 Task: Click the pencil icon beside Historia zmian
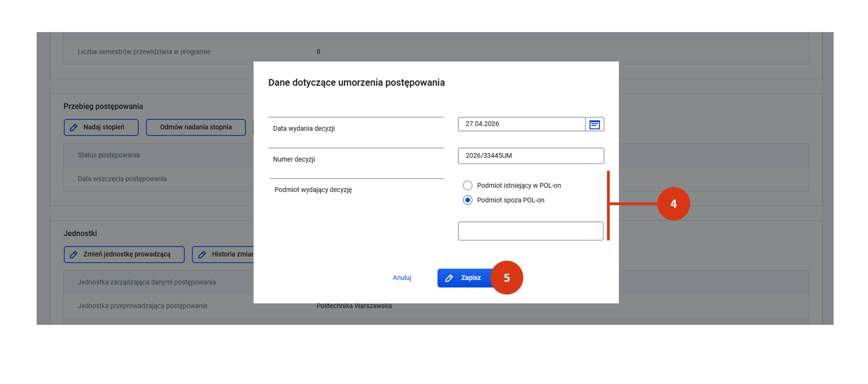[202, 255]
